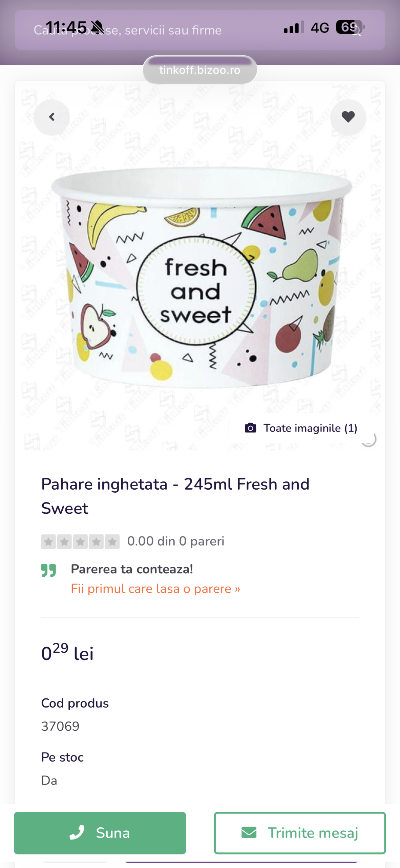Tap the battery indicator in status bar

pos(349,27)
